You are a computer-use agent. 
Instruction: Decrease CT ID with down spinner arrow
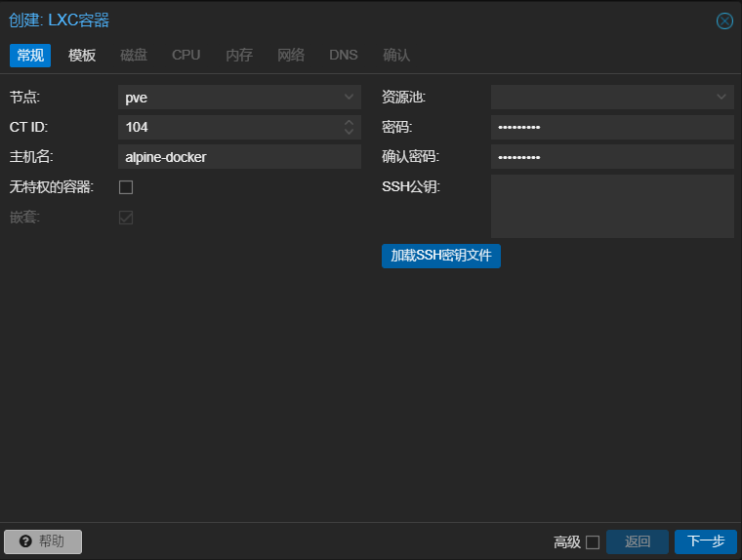click(350, 132)
